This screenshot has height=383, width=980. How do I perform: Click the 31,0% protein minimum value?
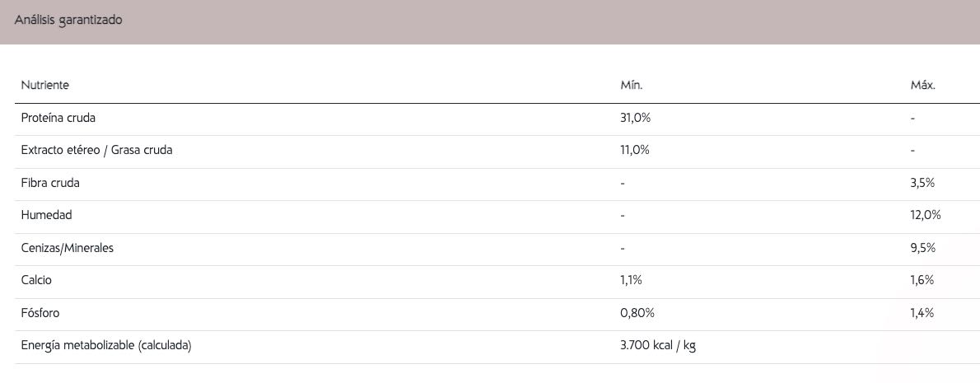click(x=635, y=118)
